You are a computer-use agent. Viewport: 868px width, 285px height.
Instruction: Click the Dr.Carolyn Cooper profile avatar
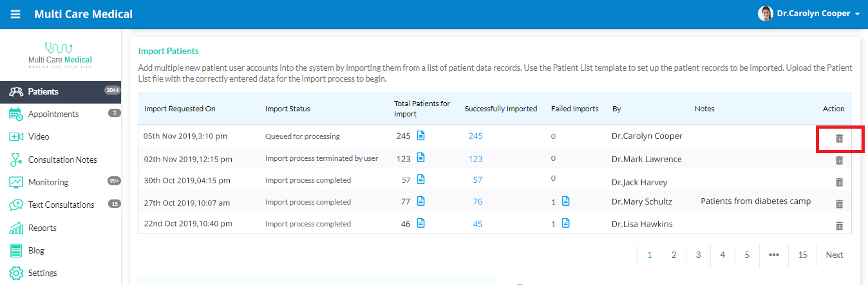coord(765,14)
